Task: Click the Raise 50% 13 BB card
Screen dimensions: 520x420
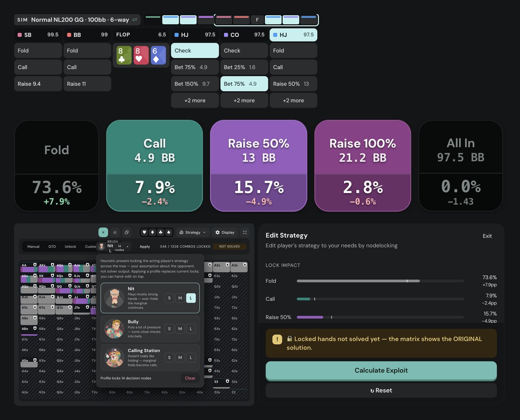Action: point(259,166)
